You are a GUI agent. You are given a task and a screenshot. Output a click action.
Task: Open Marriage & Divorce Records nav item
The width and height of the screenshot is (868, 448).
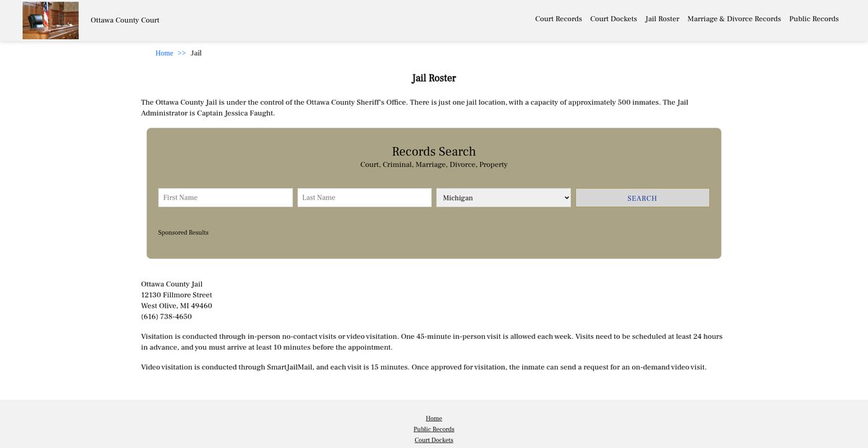733,19
